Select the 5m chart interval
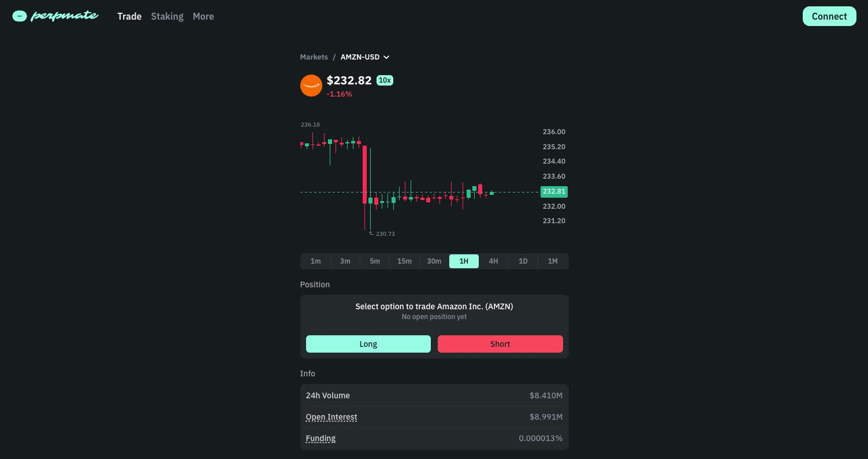The image size is (868, 459). coord(375,261)
